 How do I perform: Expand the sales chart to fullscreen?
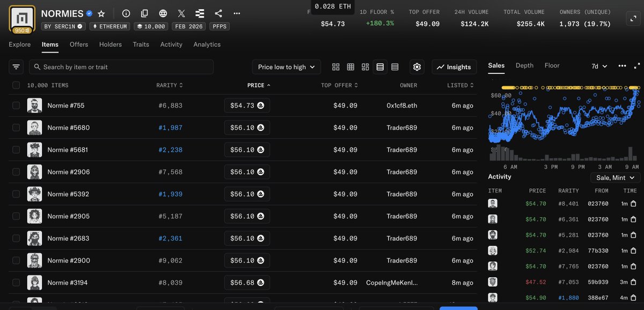coord(638,66)
